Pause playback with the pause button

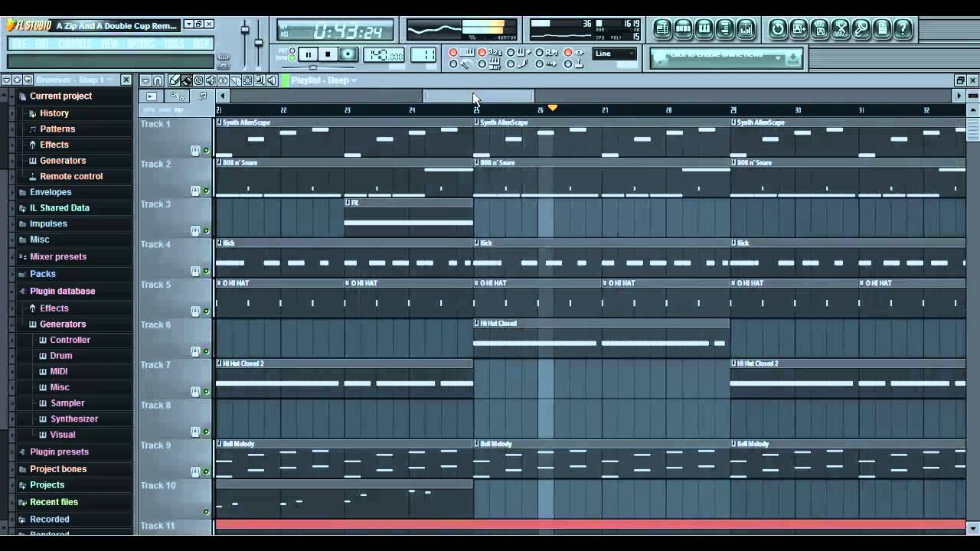(x=308, y=54)
